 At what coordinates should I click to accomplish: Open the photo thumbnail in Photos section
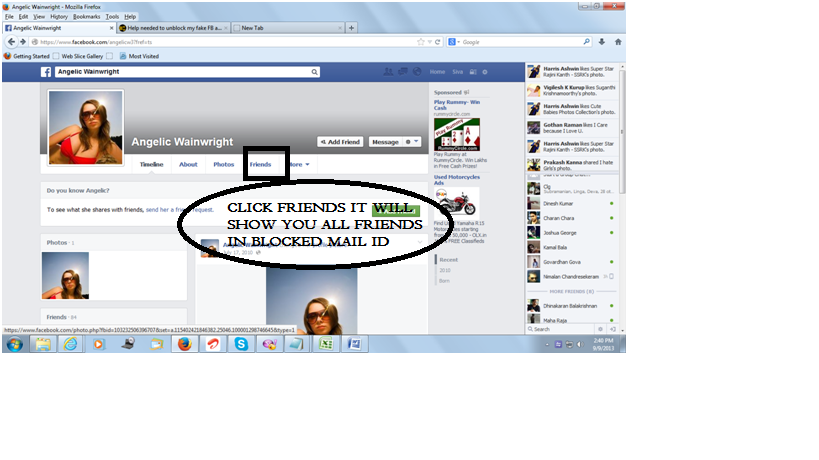click(x=65, y=276)
